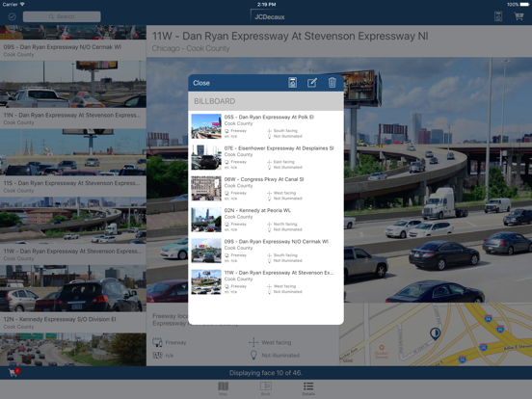Open thumbnail of 02N Kennedy billboard

point(206,220)
